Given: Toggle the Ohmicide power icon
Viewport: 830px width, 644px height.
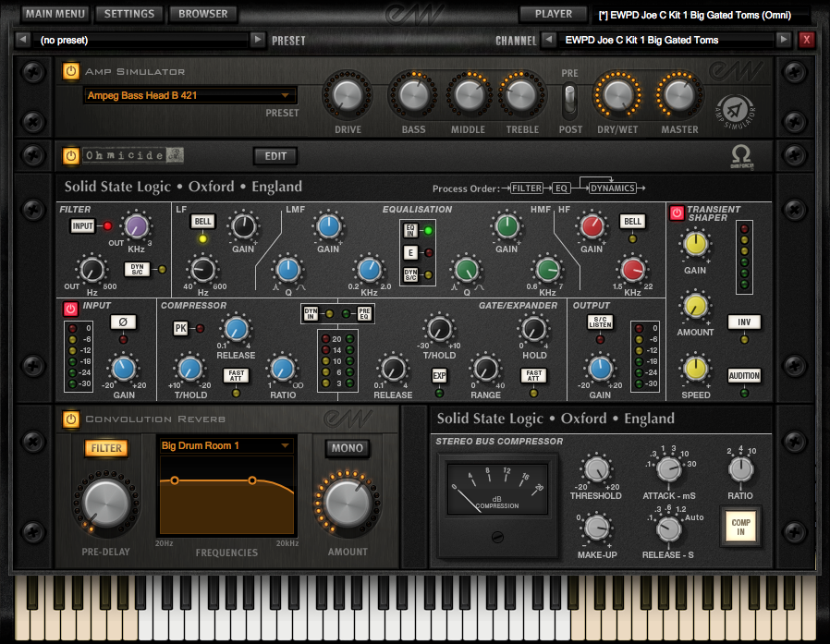Looking at the screenshot, I should 71,155.
